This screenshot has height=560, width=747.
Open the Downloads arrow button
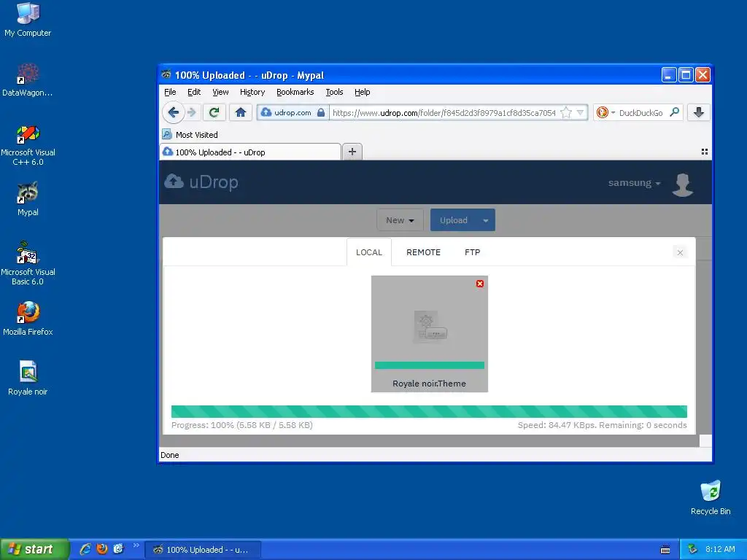click(x=699, y=112)
